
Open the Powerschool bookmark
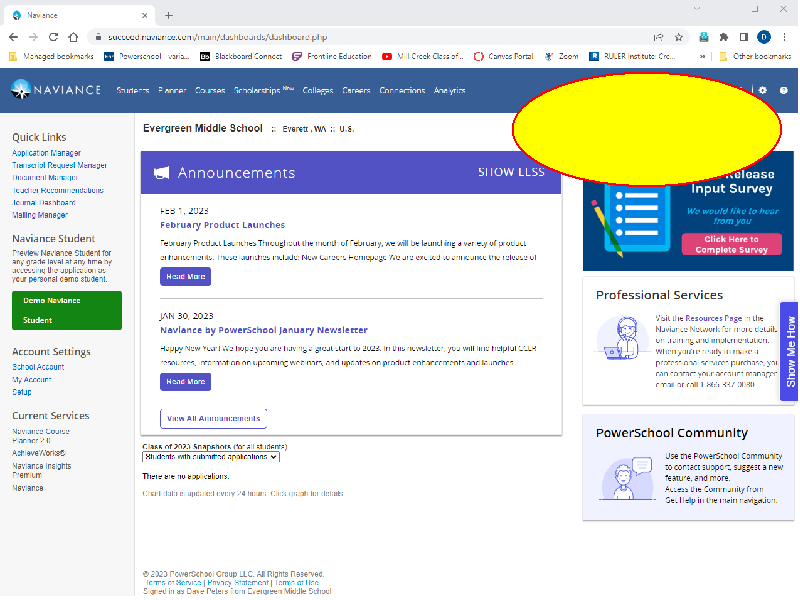coord(146,56)
